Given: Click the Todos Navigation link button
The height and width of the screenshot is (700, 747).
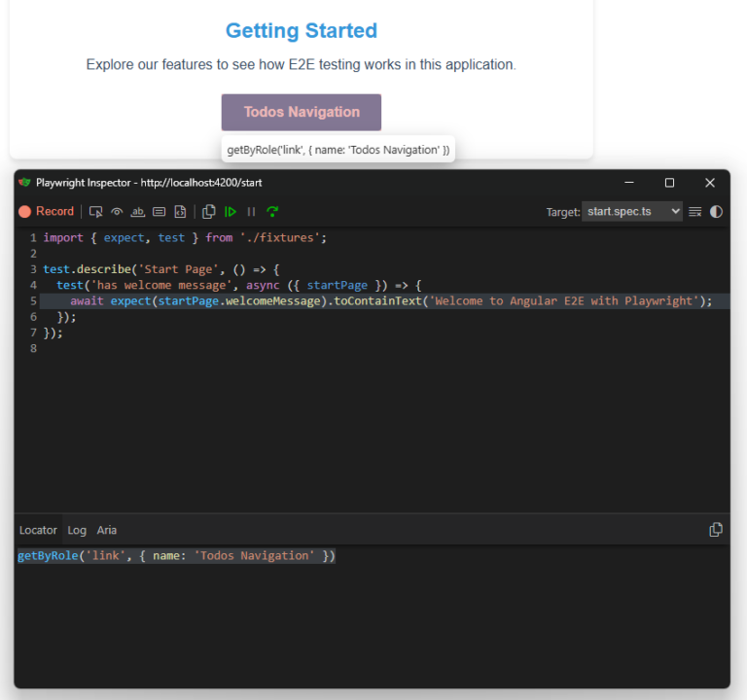Looking at the screenshot, I should tap(302, 113).
